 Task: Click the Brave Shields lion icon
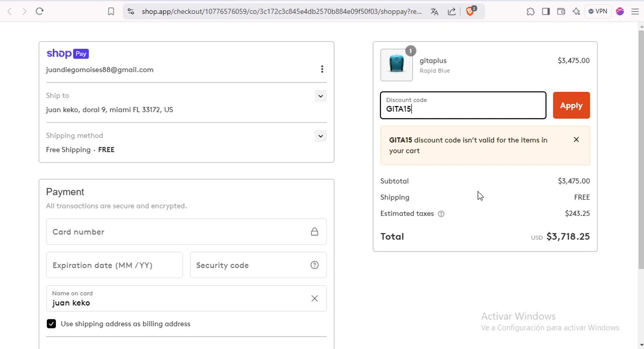click(470, 12)
